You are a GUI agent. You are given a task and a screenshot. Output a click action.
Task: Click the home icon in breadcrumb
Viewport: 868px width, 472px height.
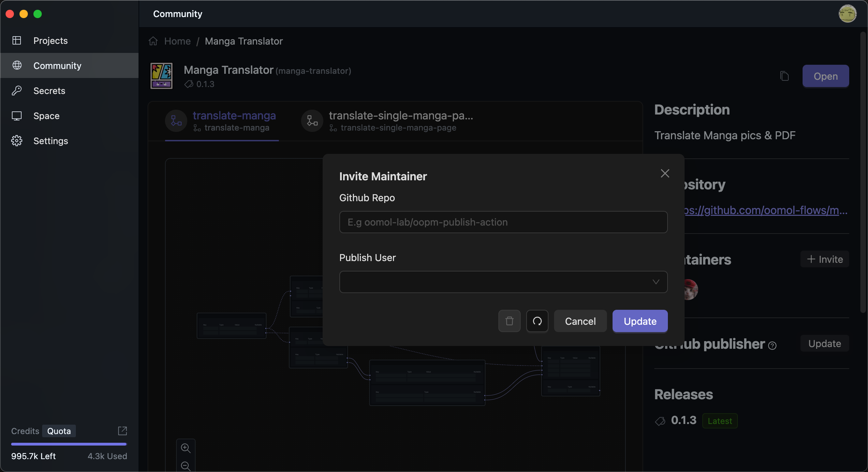[153, 41]
